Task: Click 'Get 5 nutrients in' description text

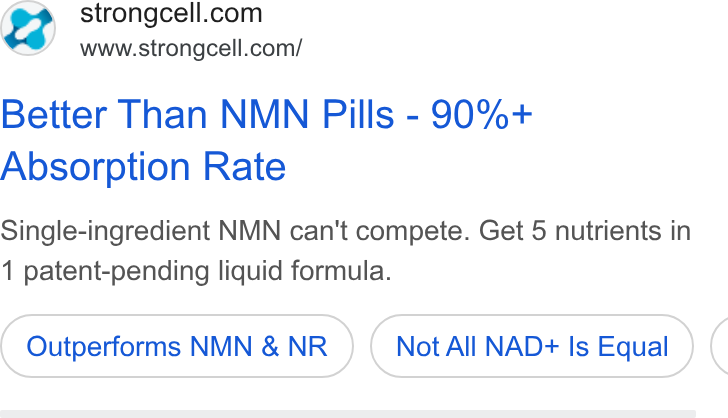Action: pyautogui.click(x=585, y=231)
